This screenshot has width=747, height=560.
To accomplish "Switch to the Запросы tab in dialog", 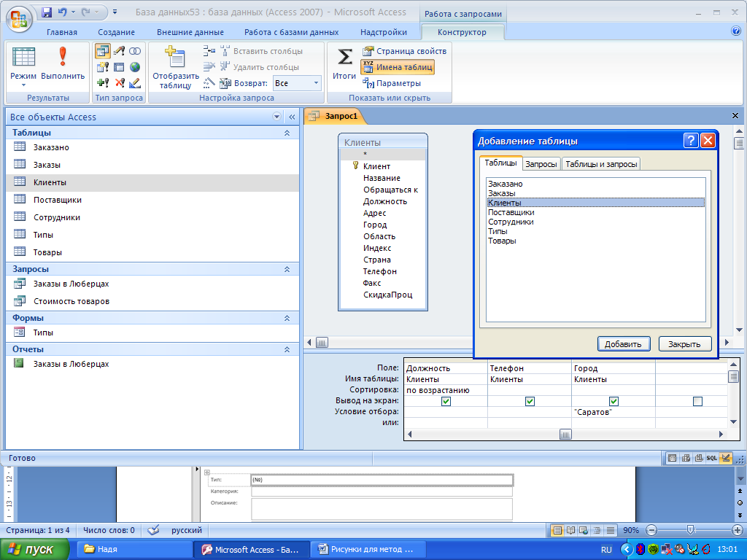I will (541, 164).
